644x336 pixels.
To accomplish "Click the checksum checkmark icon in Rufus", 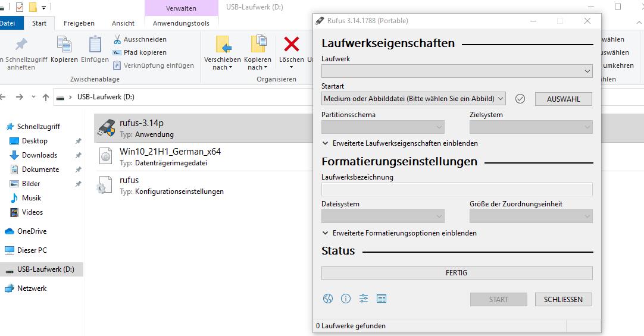I will 520,99.
